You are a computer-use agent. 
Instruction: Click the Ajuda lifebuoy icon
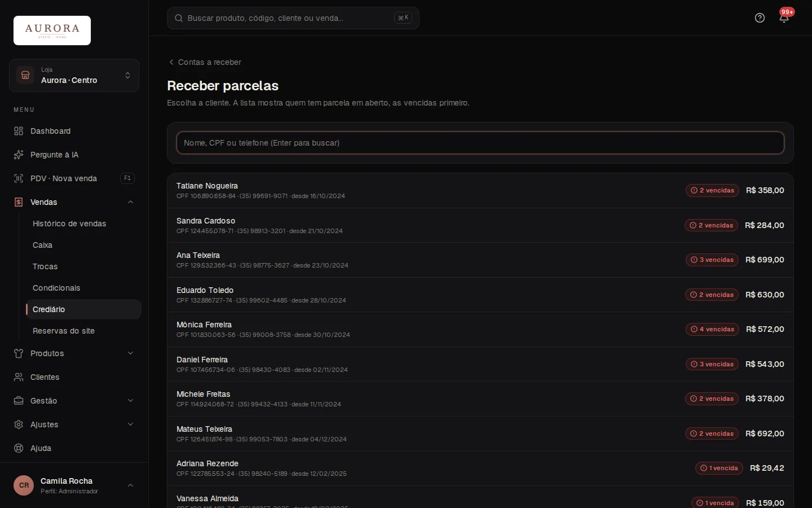pos(19,448)
